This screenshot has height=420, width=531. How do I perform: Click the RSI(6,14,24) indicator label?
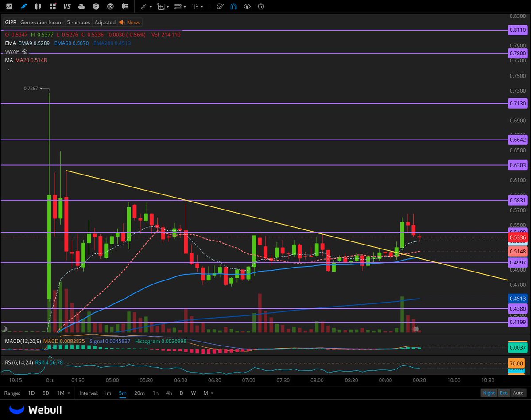pyautogui.click(x=19, y=362)
